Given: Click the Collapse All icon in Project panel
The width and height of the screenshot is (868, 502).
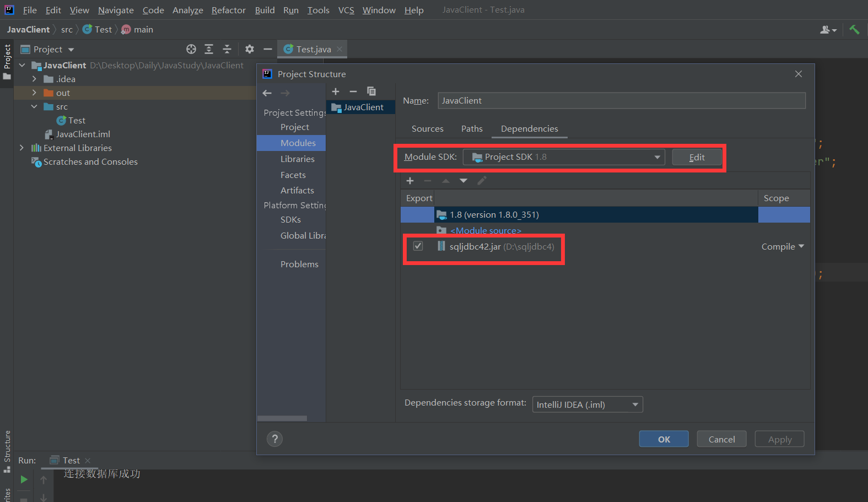Looking at the screenshot, I should [227, 49].
